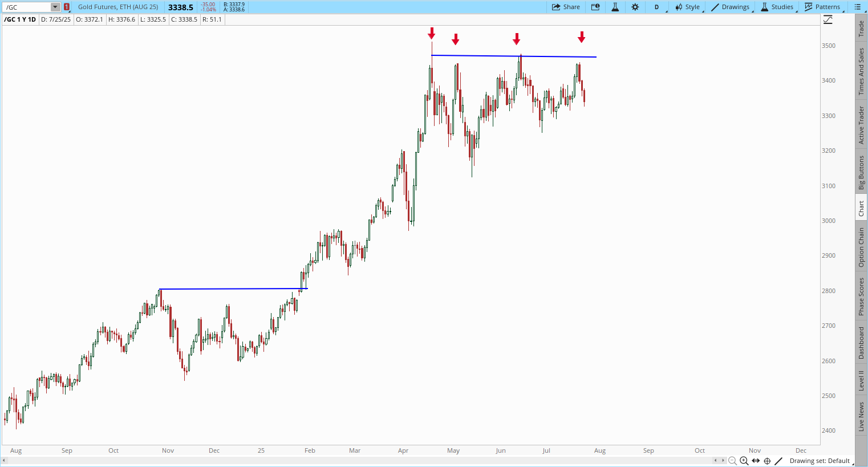Open the Patterns menu
The height and width of the screenshot is (467, 868).
[823, 7]
